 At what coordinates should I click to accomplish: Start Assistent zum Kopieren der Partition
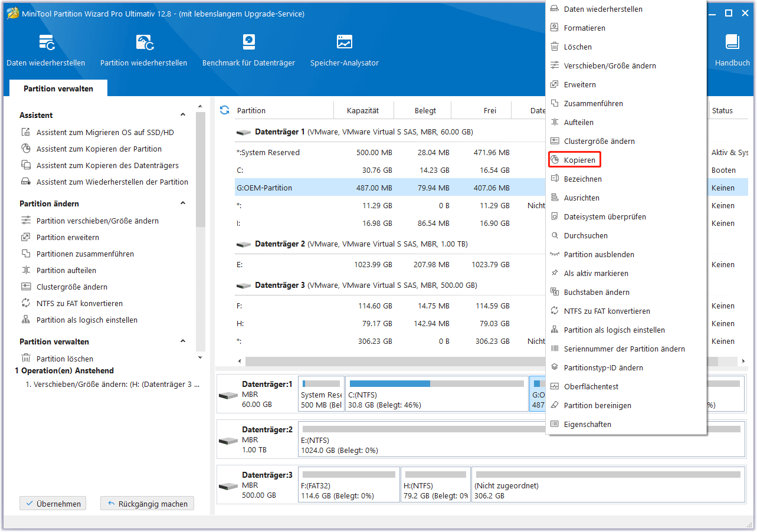(x=99, y=149)
